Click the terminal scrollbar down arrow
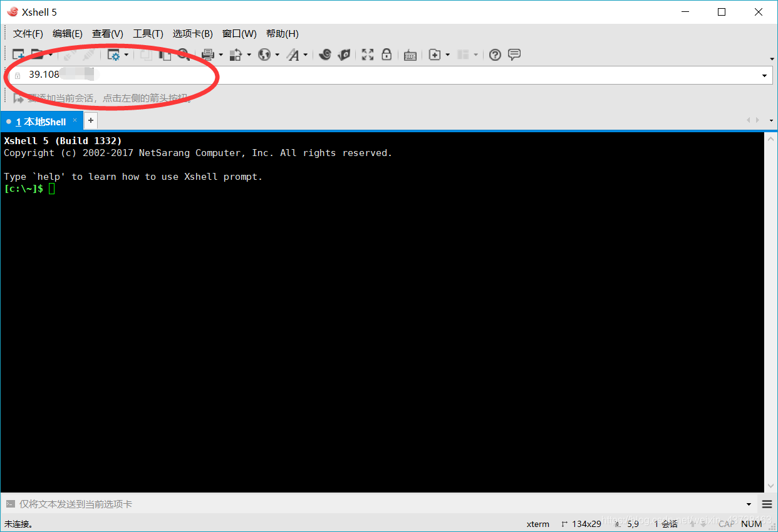The width and height of the screenshot is (778, 532). pos(771,486)
